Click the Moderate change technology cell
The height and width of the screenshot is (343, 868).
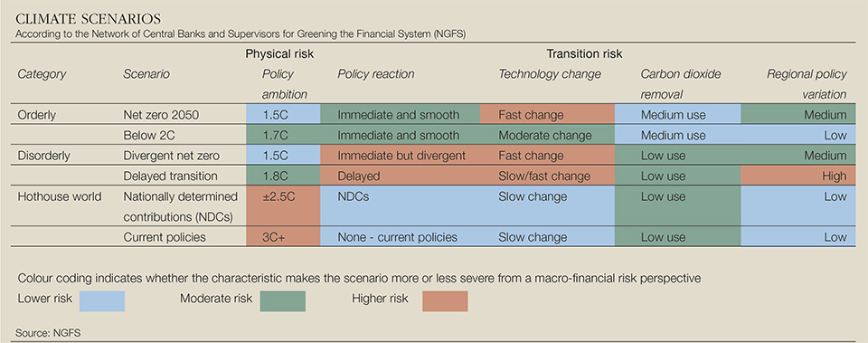(x=547, y=135)
